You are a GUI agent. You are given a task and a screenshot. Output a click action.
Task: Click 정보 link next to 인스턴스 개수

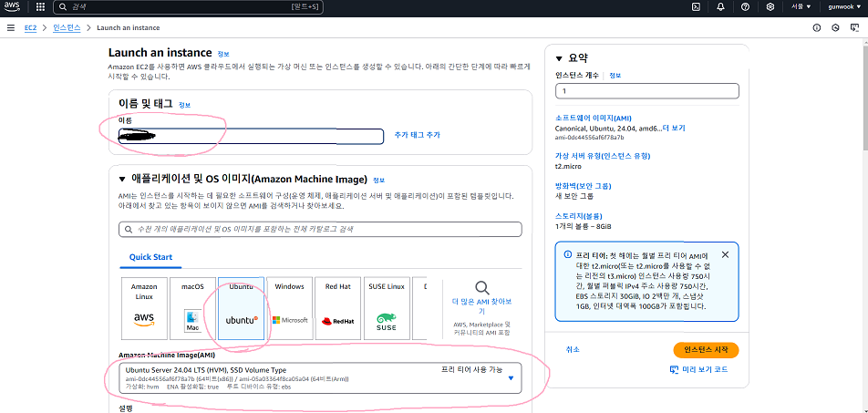615,76
